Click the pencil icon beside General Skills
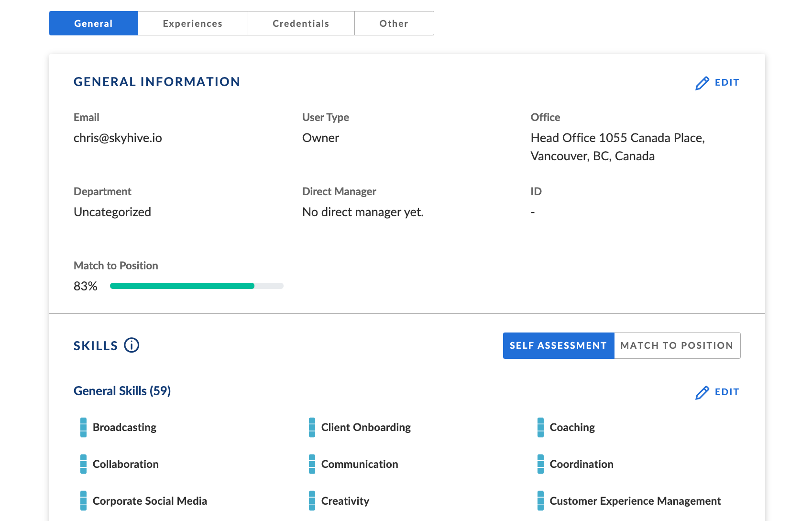 702,392
